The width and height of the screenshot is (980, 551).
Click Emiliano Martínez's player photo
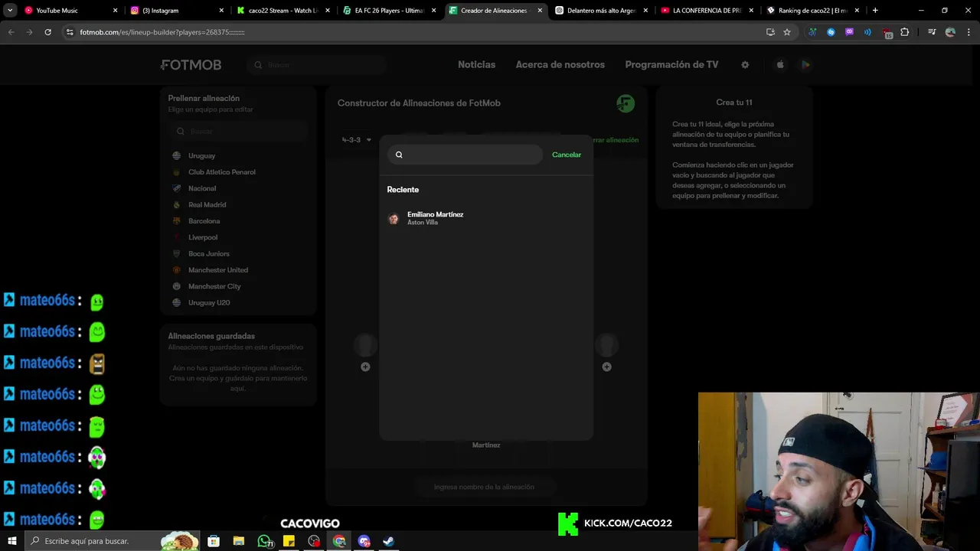(x=394, y=219)
